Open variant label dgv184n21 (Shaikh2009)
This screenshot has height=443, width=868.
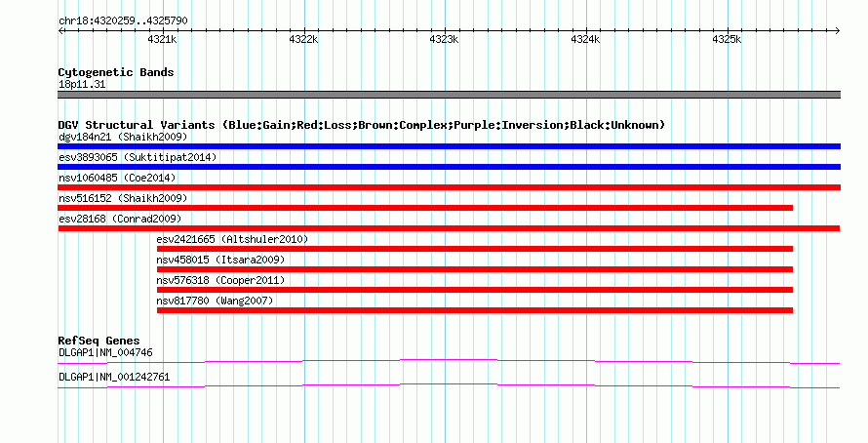(123, 137)
